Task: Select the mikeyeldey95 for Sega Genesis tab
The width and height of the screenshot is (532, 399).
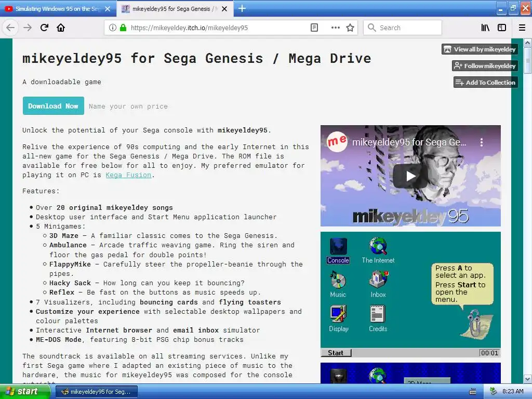Action: (175, 9)
